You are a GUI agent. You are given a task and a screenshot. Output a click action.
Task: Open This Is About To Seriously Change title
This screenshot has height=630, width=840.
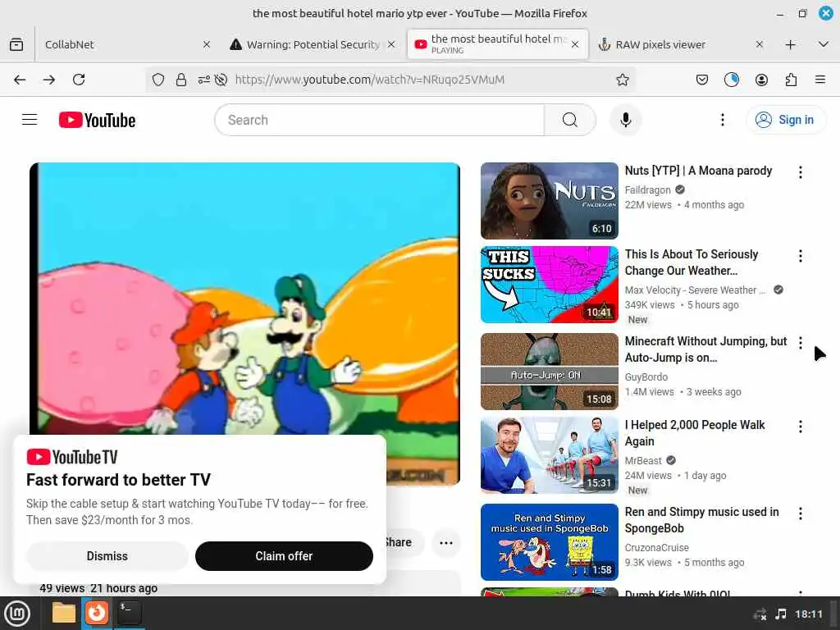(691, 262)
